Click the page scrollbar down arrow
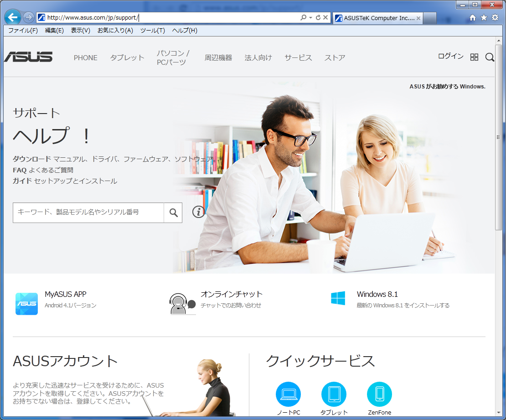 (499, 413)
